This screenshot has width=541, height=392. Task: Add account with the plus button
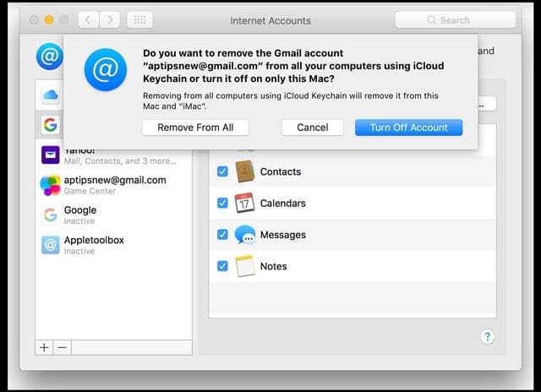tap(44, 347)
